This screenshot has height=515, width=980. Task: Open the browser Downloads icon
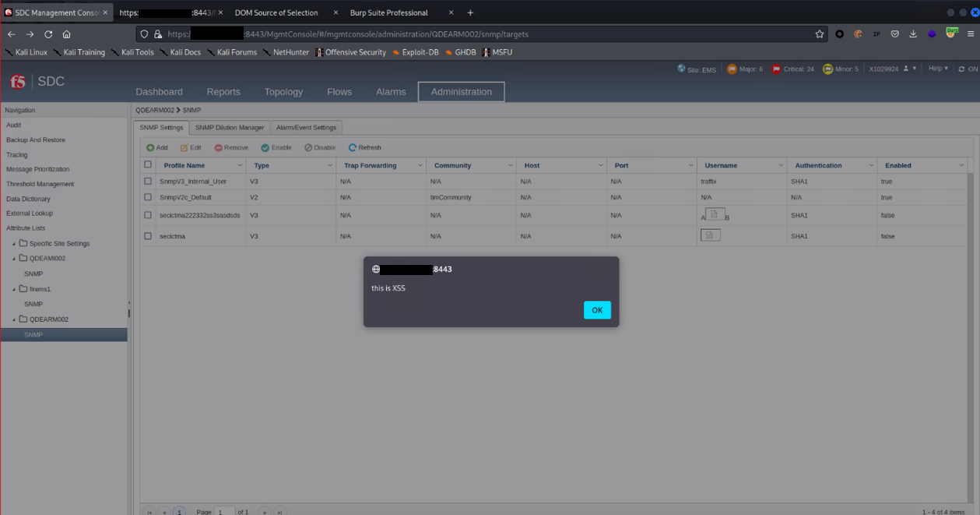[x=913, y=34]
